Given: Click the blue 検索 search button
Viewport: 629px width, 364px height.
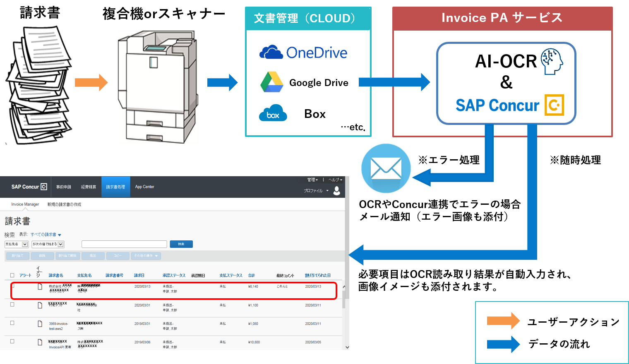Looking at the screenshot, I should click(x=181, y=244).
